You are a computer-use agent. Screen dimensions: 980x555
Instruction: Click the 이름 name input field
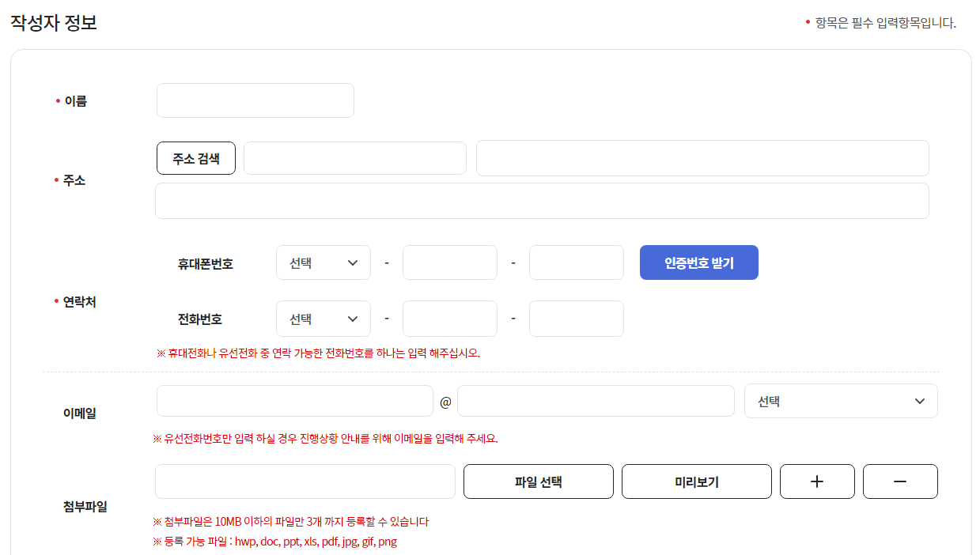click(255, 100)
